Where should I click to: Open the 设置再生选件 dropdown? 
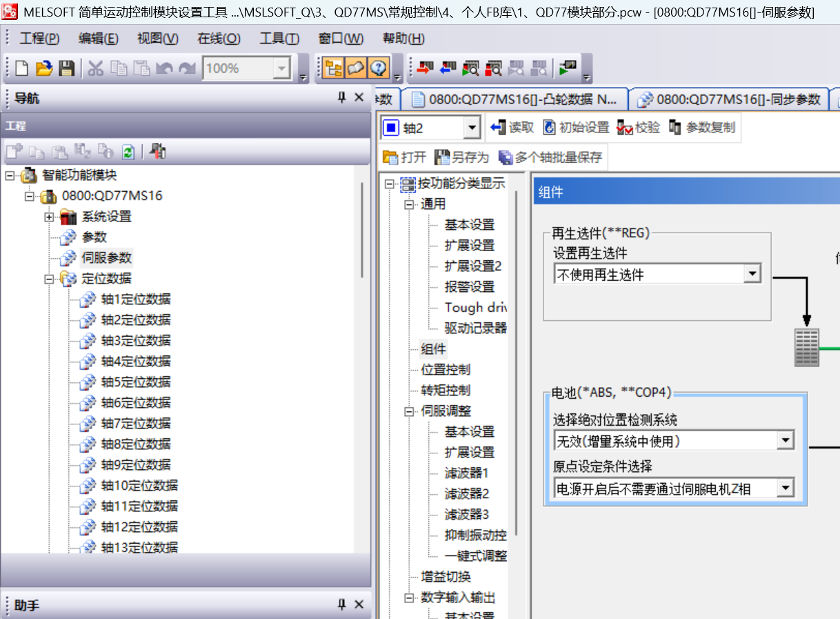click(752, 275)
